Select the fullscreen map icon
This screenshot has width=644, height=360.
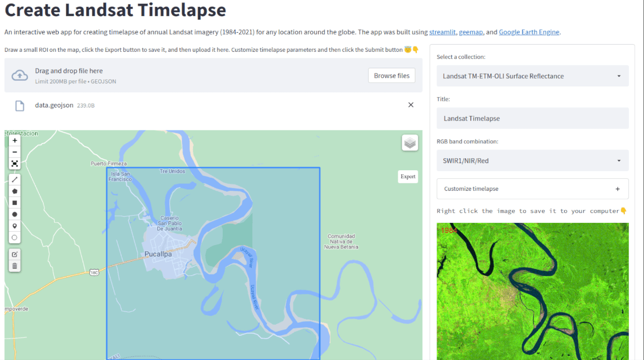pos(15,163)
